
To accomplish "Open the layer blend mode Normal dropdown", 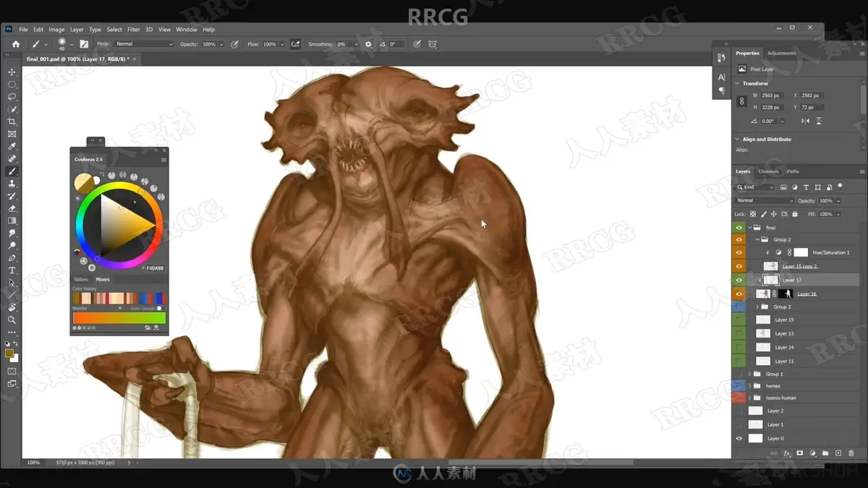I will coord(765,200).
